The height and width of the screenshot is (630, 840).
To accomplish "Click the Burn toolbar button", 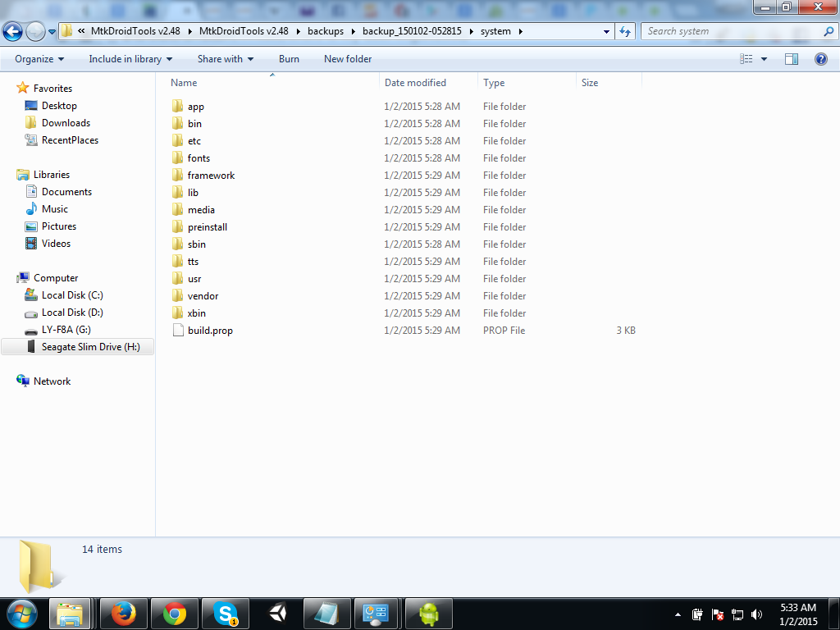I will (289, 59).
